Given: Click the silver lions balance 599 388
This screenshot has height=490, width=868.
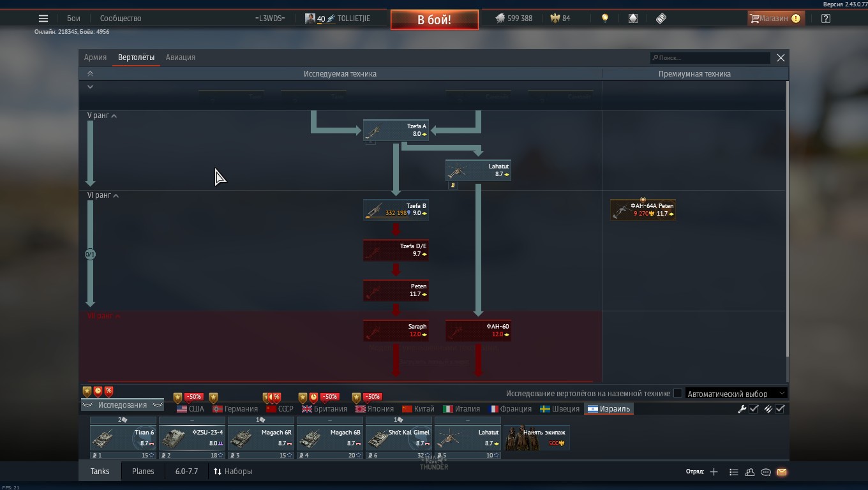Looking at the screenshot, I should pos(514,19).
